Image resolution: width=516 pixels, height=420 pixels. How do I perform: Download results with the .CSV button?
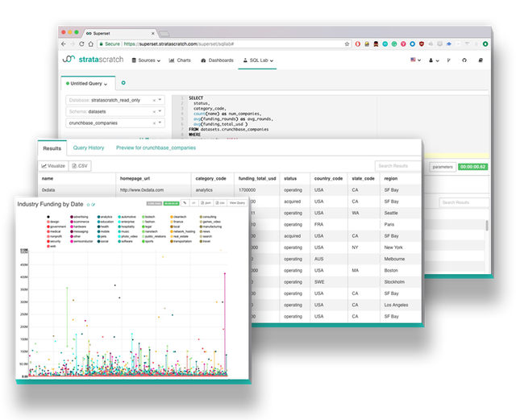click(x=80, y=166)
